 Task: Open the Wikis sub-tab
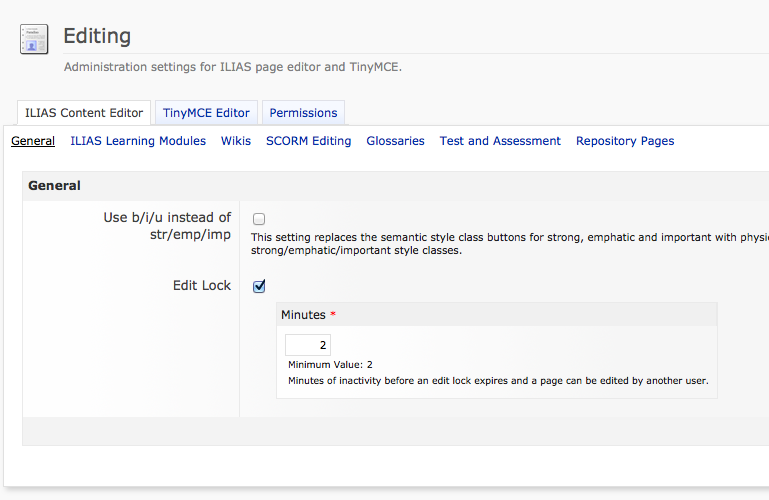[x=236, y=141]
